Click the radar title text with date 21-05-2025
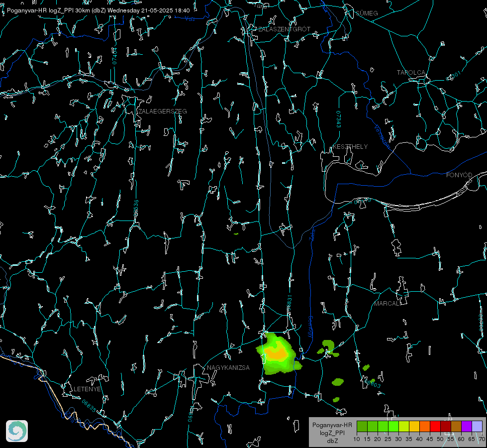The height and width of the screenshot is (448, 487). tap(98, 10)
